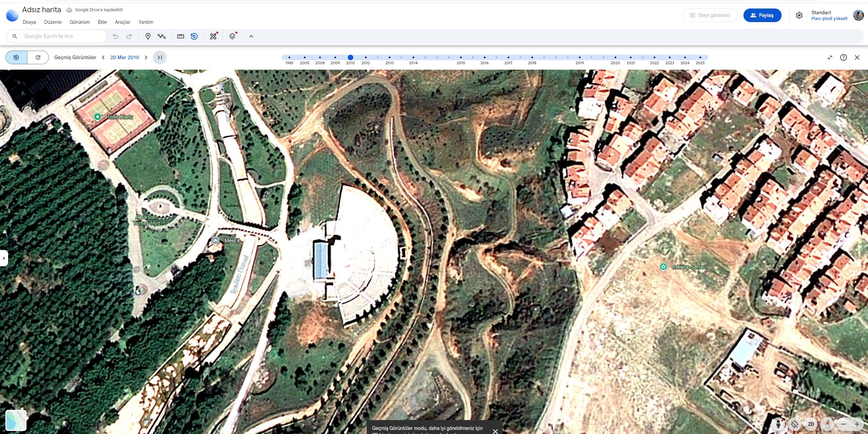Click the Paylaş share button
868x434 pixels.
coord(762,15)
